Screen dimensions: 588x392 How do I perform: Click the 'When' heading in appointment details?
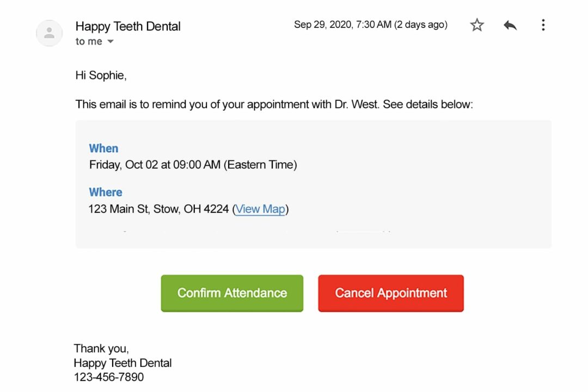coord(103,148)
